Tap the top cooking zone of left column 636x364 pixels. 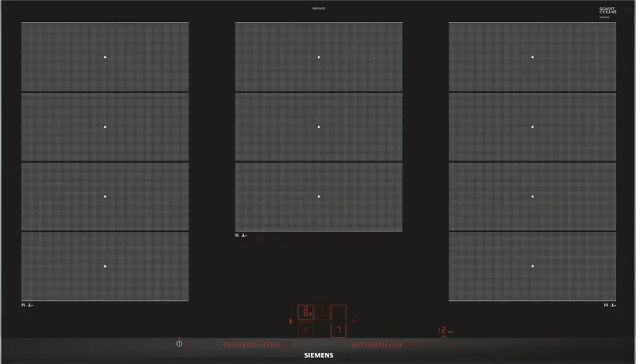pyautogui.click(x=105, y=57)
